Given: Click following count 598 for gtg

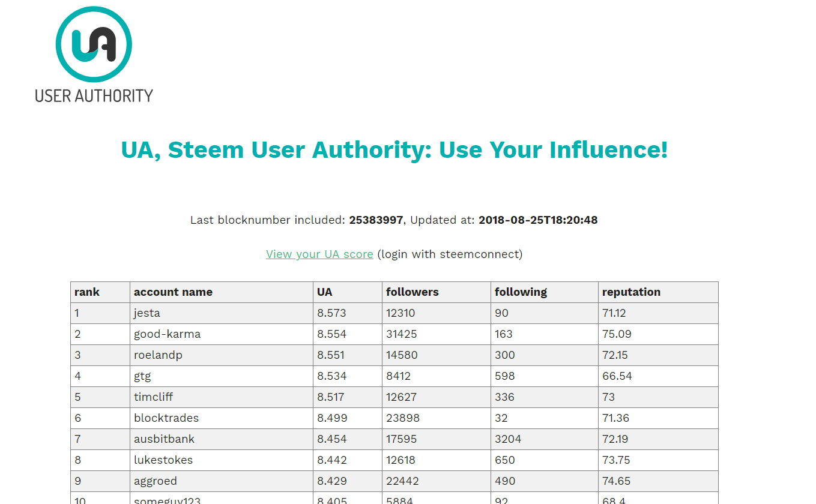Looking at the screenshot, I should point(505,376).
